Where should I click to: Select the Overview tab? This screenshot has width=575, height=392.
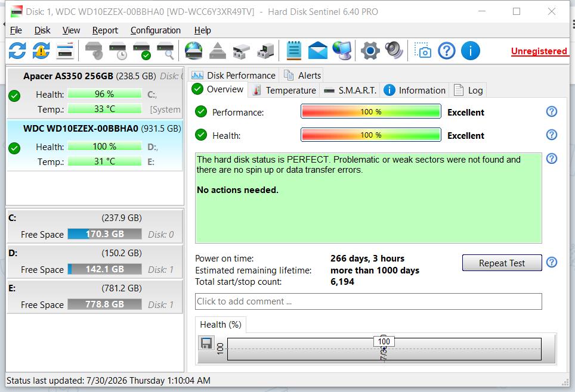[x=218, y=89]
